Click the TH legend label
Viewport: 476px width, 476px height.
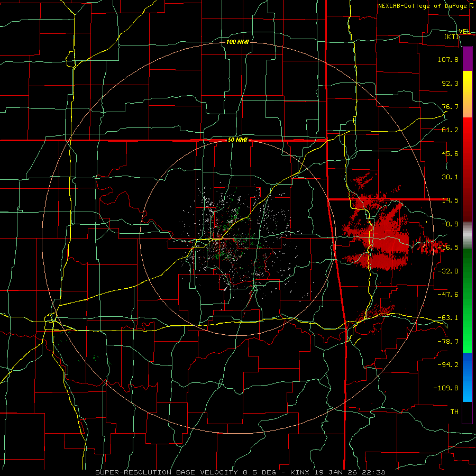point(454,411)
